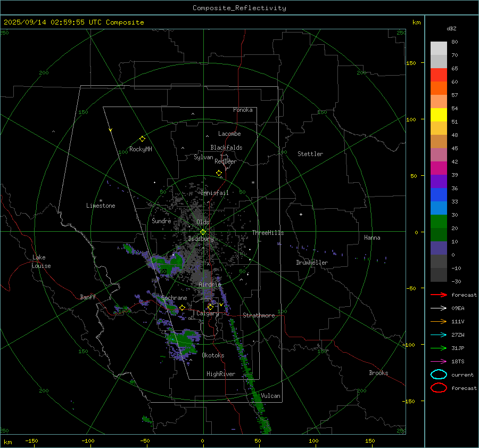The image size is (479, 448).
Task: Click the Blackfalds city label
Action: pyautogui.click(x=226, y=148)
